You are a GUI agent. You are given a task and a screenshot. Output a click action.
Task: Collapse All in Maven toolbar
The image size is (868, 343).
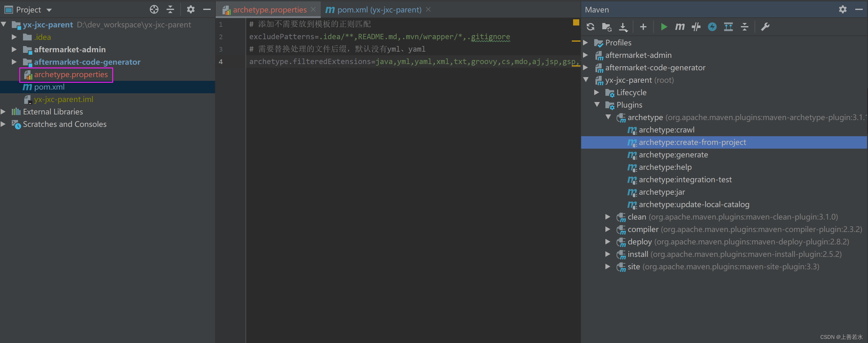[x=745, y=27]
